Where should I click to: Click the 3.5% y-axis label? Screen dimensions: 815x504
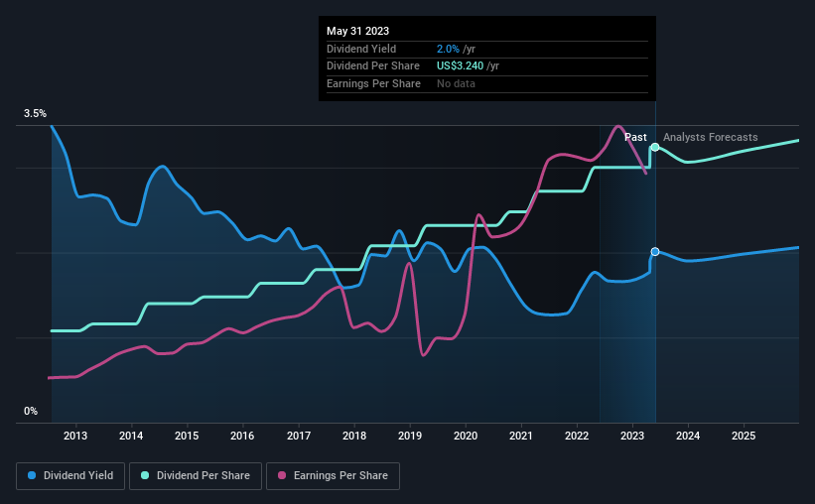coord(35,113)
